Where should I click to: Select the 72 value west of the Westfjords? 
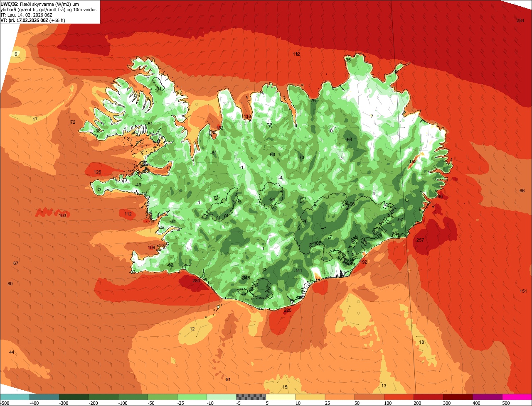[73, 122]
